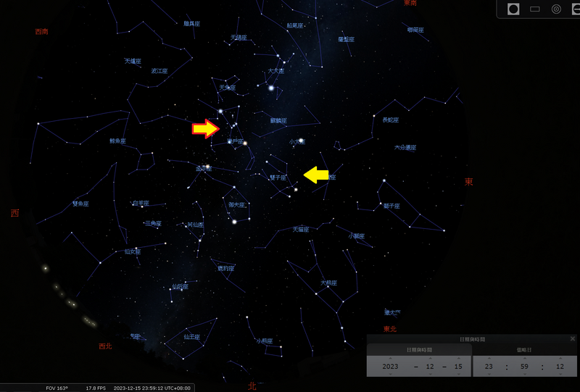Increase the seconds value with up arrow
Image resolution: width=580 pixels, height=392 pixels.
(560, 358)
